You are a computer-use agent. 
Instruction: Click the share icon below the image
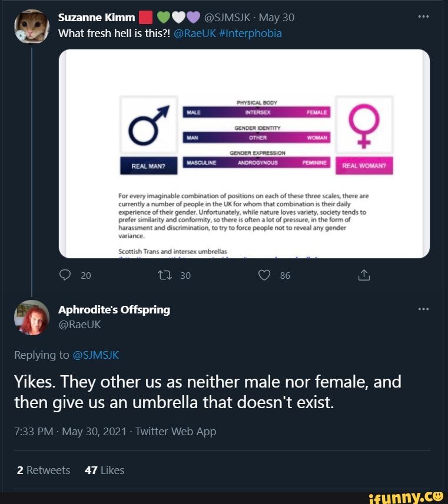coord(363,275)
